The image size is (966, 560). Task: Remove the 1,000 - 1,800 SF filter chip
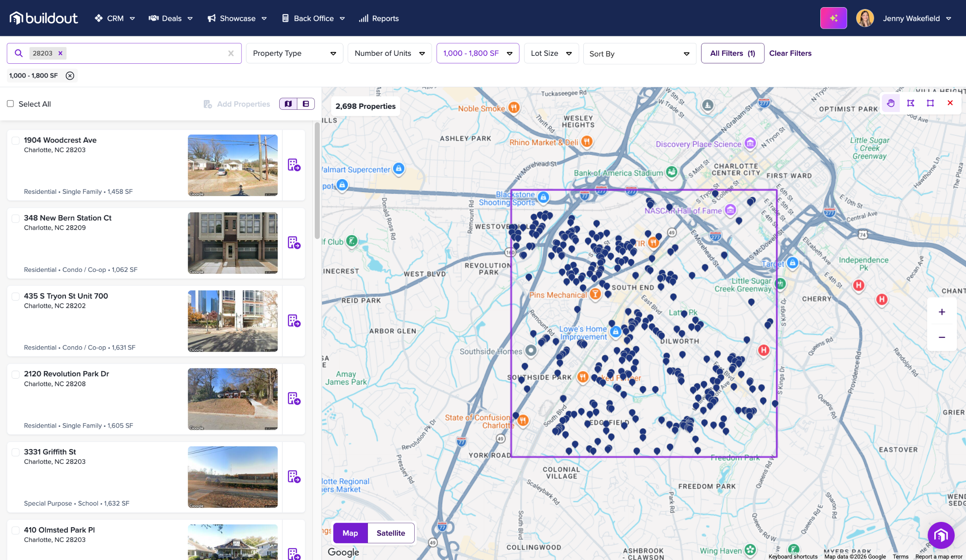[x=70, y=75]
